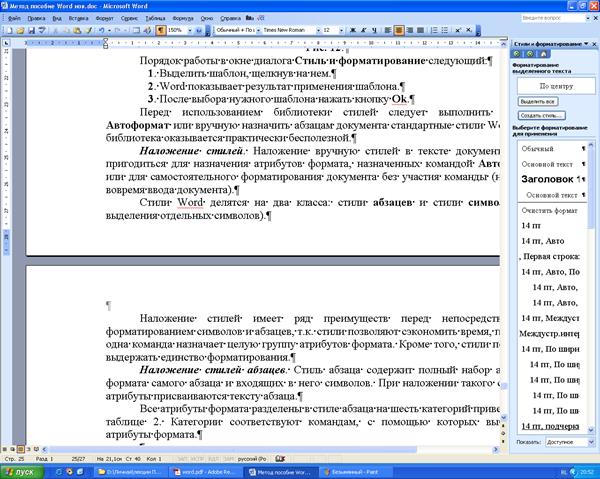Click the language indicator in status bar
The height and width of the screenshot is (479, 600).
coord(252,458)
